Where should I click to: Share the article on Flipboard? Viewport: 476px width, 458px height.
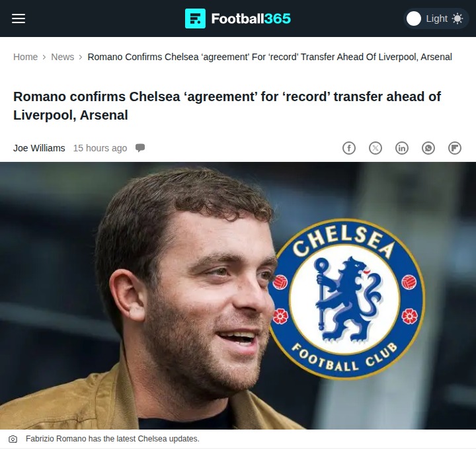[455, 148]
